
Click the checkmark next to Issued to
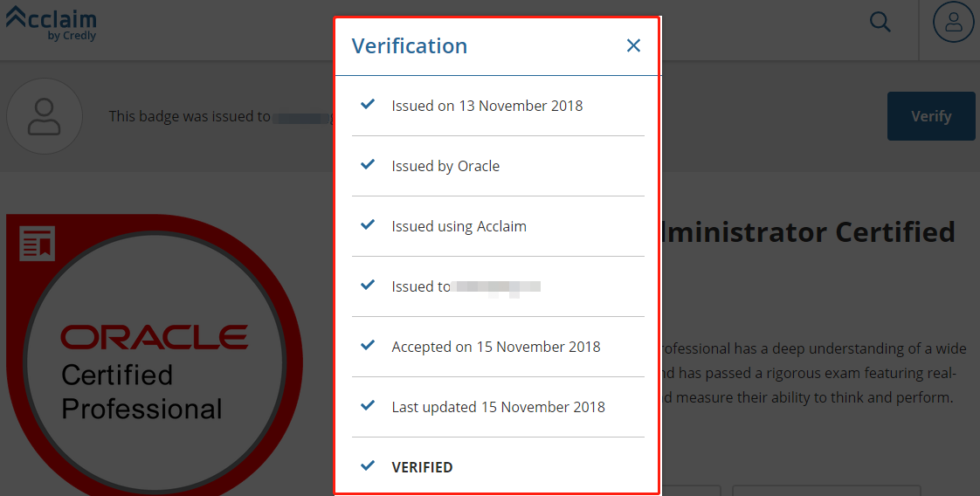368,286
